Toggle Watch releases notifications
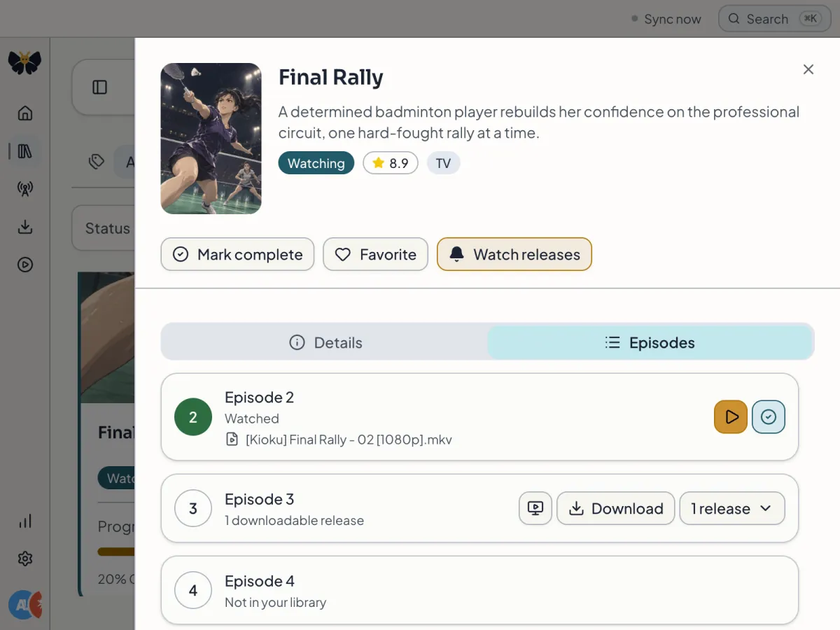840x630 pixels. 514,254
